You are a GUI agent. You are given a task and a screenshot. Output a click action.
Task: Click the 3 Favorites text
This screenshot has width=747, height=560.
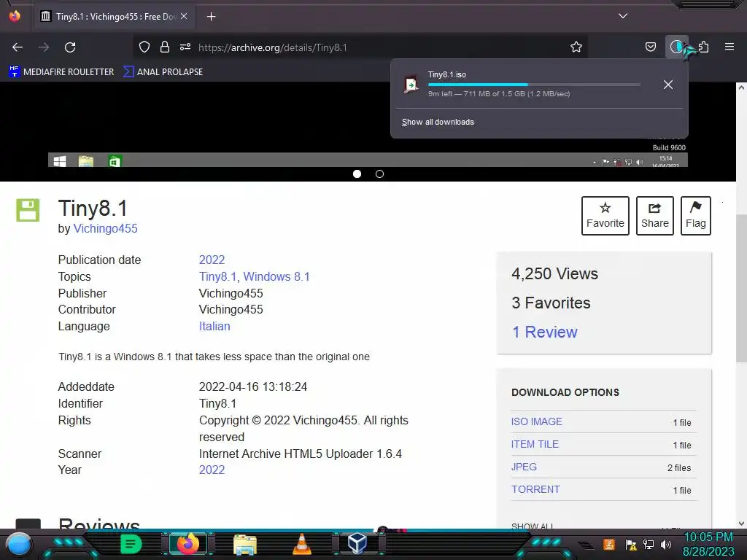pos(551,303)
